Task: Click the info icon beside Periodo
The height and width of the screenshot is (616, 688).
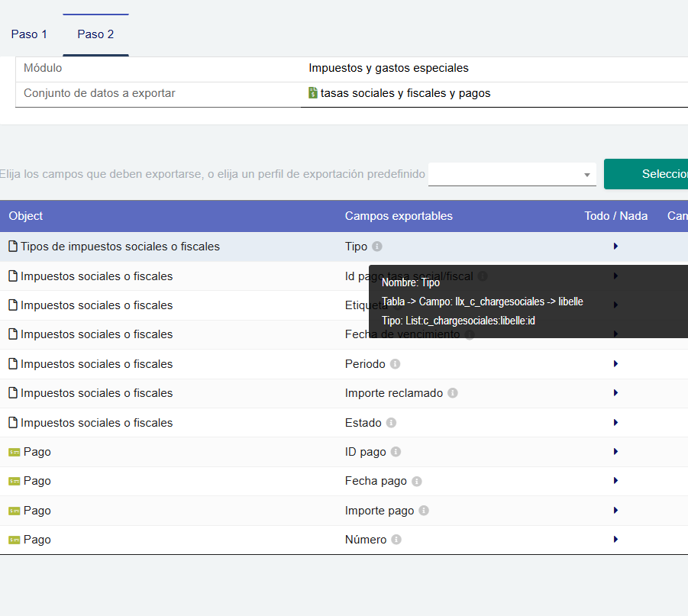Action: [x=396, y=364]
